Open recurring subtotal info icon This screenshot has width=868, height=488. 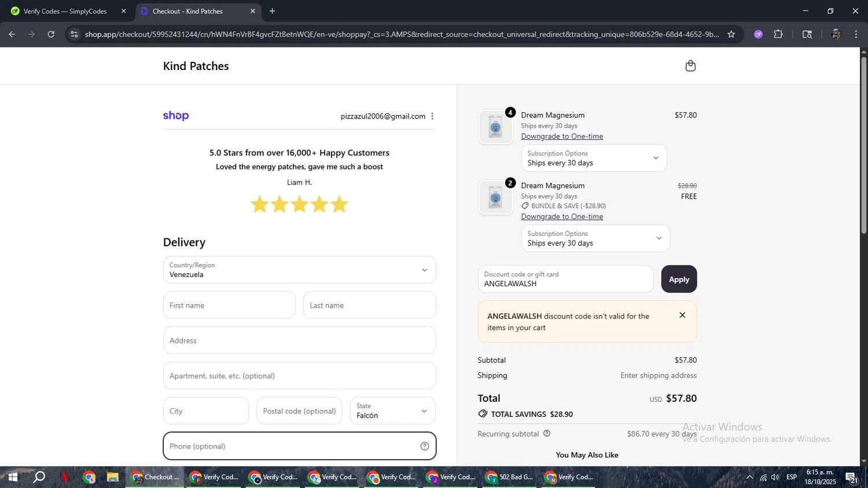click(x=547, y=434)
